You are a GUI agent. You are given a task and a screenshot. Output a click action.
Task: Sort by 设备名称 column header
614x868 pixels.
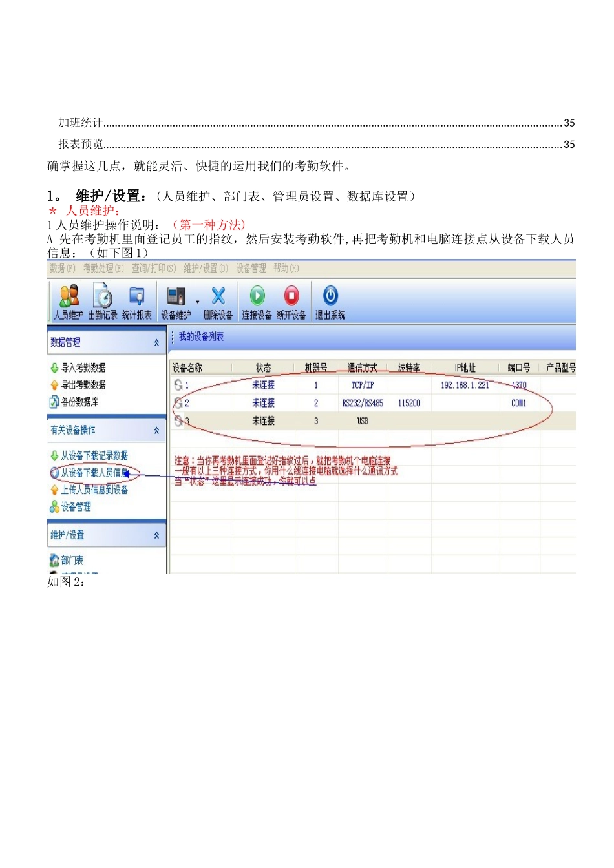tap(201, 368)
